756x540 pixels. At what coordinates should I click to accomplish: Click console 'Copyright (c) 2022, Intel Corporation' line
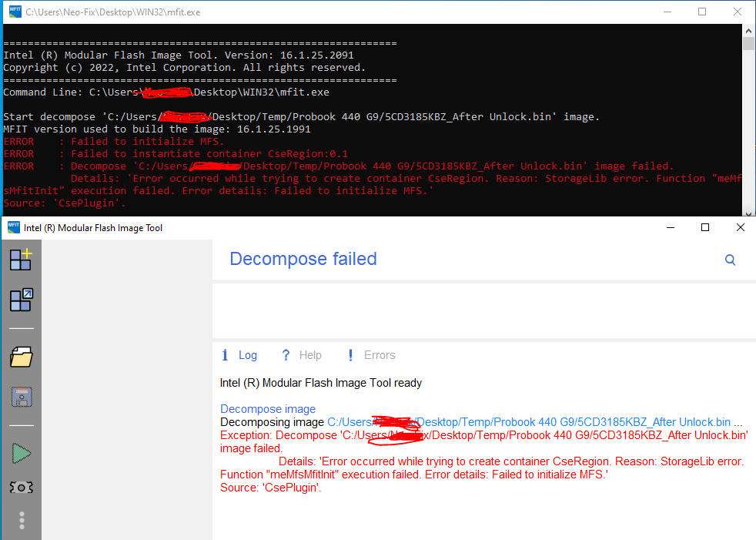(x=184, y=68)
